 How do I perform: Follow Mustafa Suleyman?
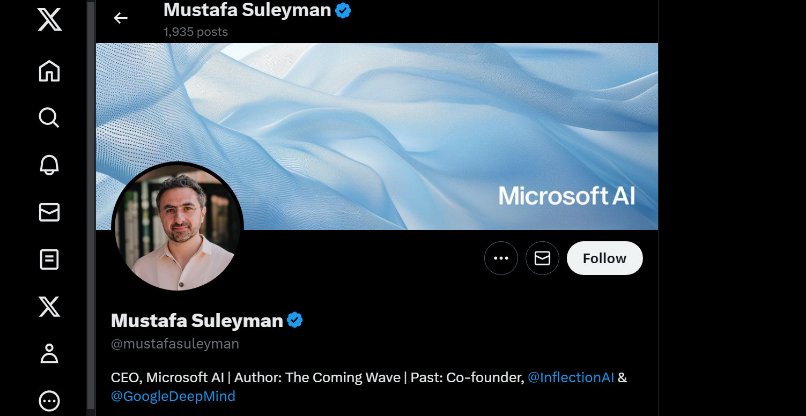[x=604, y=258]
